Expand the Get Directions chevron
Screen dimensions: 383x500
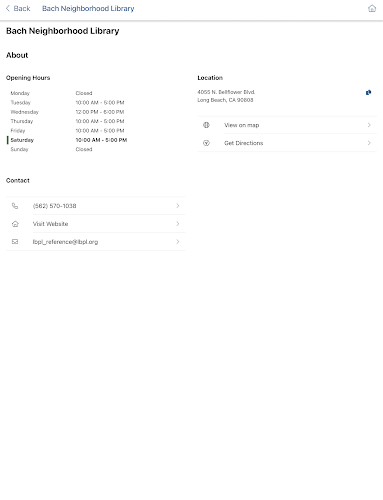(369, 143)
